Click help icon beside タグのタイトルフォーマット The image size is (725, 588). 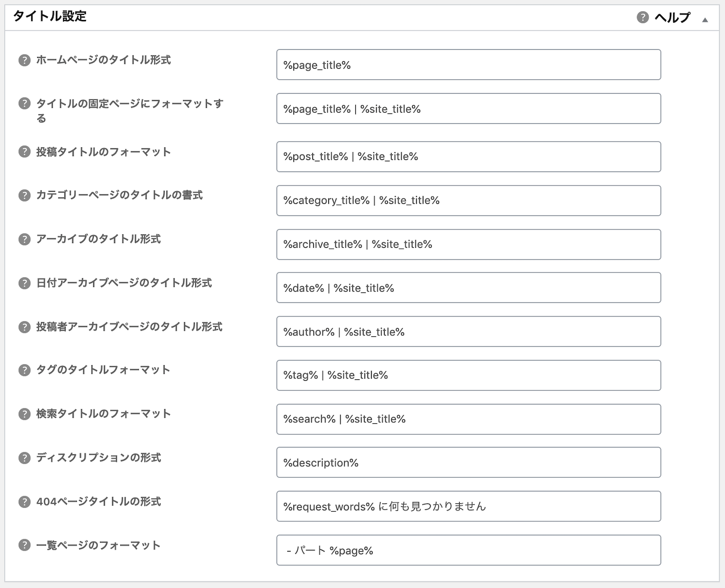tap(24, 370)
